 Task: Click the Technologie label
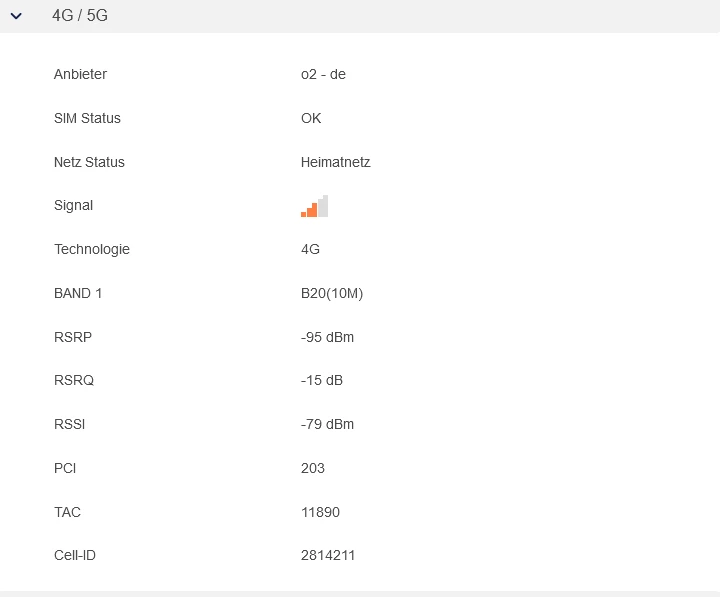92,249
